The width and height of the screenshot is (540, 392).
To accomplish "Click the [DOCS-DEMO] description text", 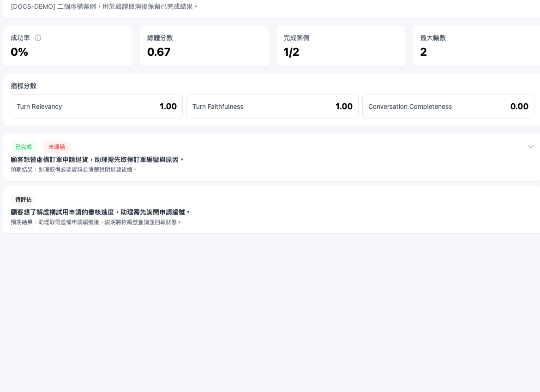I will click(x=104, y=6).
